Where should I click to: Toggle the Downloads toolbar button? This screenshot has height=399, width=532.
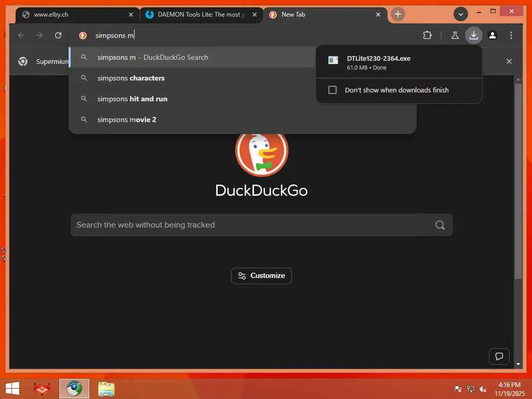coord(474,35)
